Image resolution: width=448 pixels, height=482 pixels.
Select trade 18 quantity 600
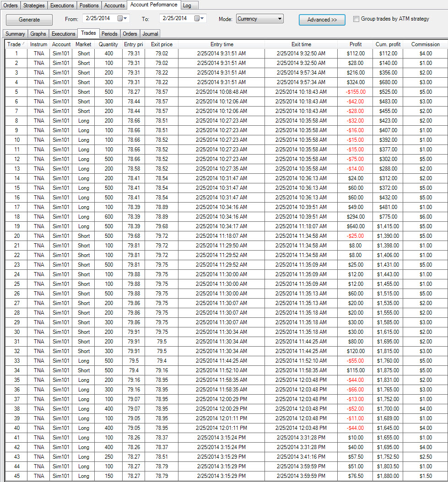click(x=108, y=217)
